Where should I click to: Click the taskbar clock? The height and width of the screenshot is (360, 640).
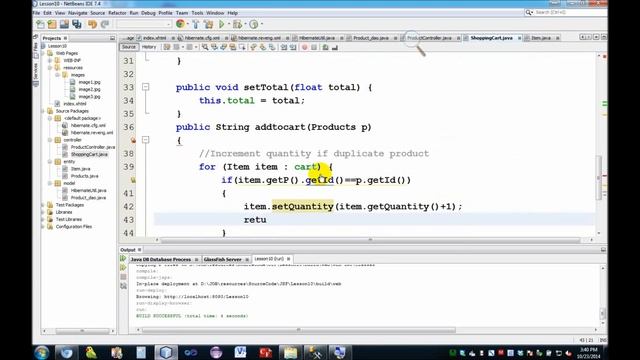[588, 353]
